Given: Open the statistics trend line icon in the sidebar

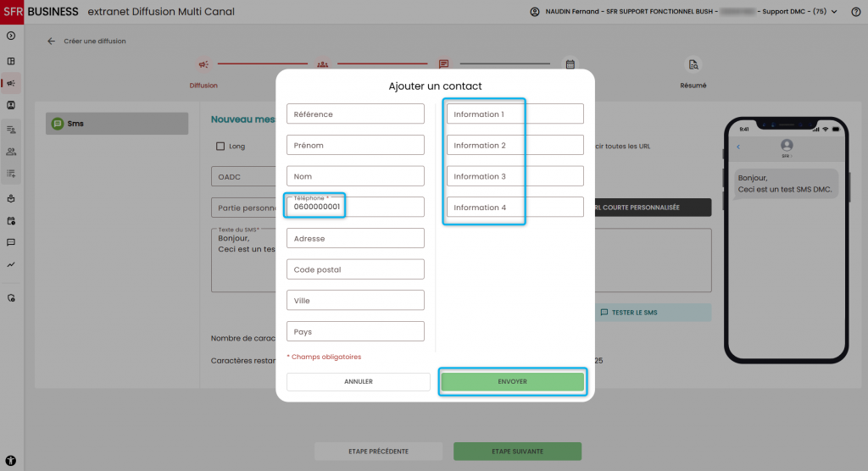Looking at the screenshot, I should click(x=11, y=264).
